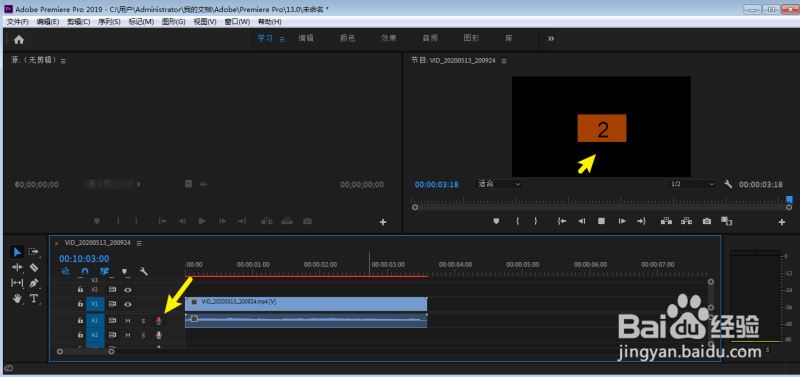Toggle visibility of track V2
The width and height of the screenshot is (800, 377).
pos(128,289)
